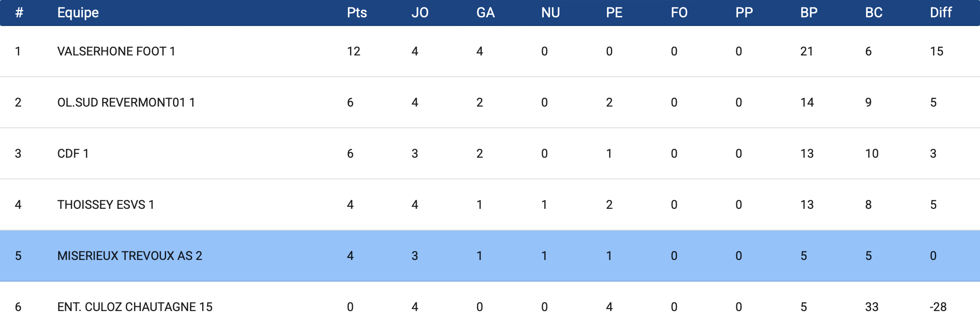Image resolution: width=980 pixels, height=331 pixels.
Task: Open ENT. CULOZ CHAUTAGNE 15 team
Action: click(135, 307)
